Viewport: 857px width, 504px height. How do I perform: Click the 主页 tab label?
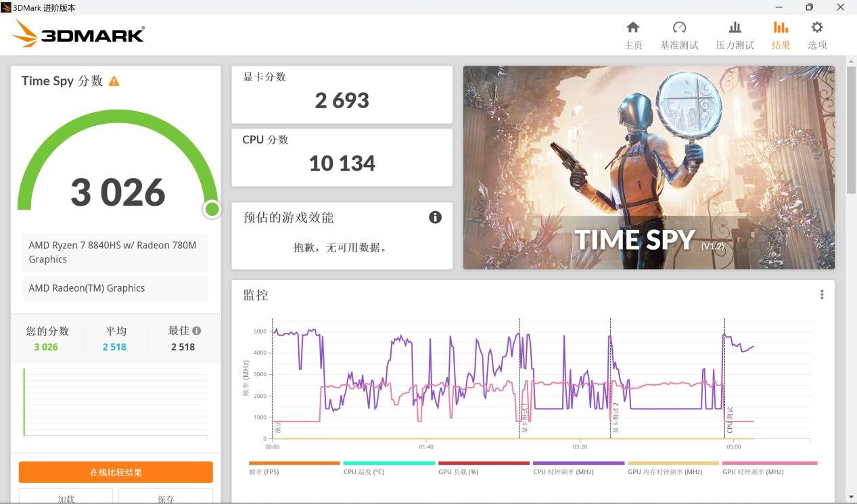[x=633, y=45]
